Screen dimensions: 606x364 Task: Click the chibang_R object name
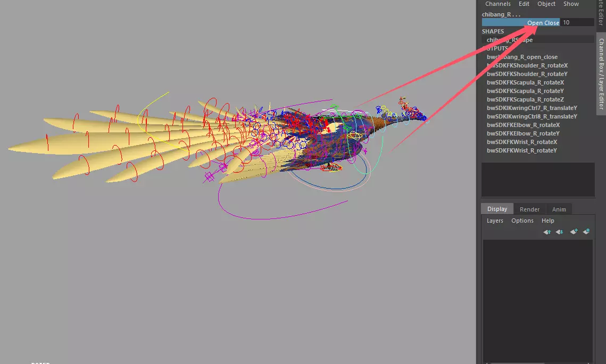(x=501, y=14)
